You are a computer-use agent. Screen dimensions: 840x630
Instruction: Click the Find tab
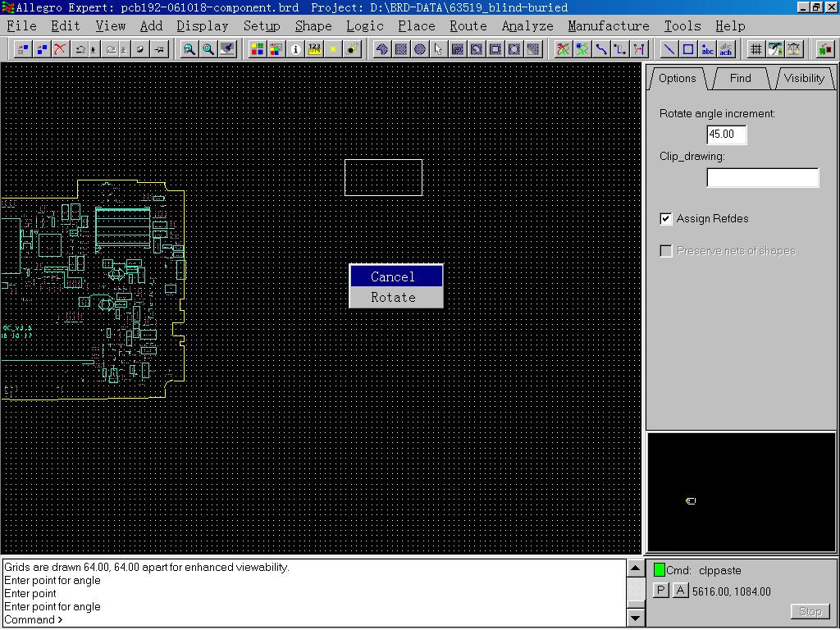point(740,79)
